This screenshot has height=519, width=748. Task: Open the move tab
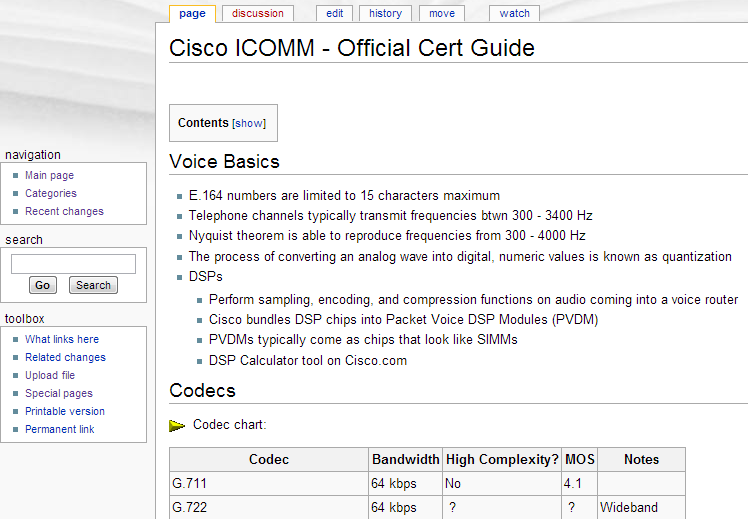[442, 13]
